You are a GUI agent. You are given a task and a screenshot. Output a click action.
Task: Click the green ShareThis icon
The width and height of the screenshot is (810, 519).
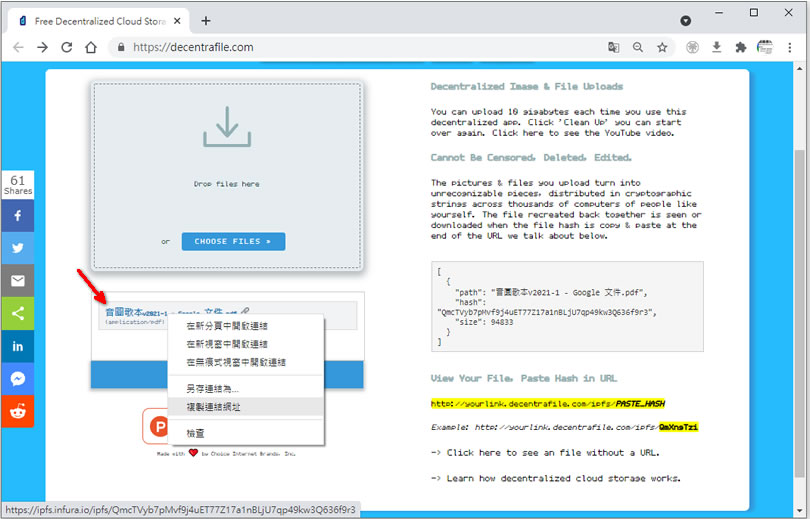click(x=18, y=313)
